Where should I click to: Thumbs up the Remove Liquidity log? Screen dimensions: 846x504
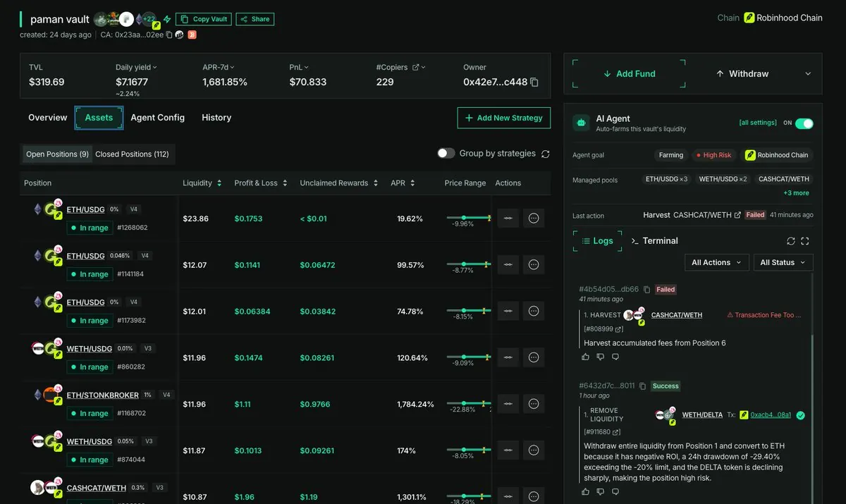pyautogui.click(x=586, y=491)
